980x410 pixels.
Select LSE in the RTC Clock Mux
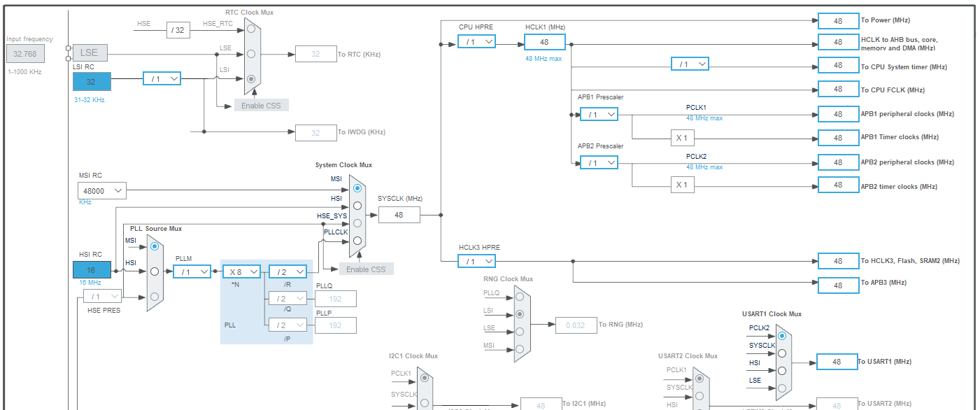[250, 54]
